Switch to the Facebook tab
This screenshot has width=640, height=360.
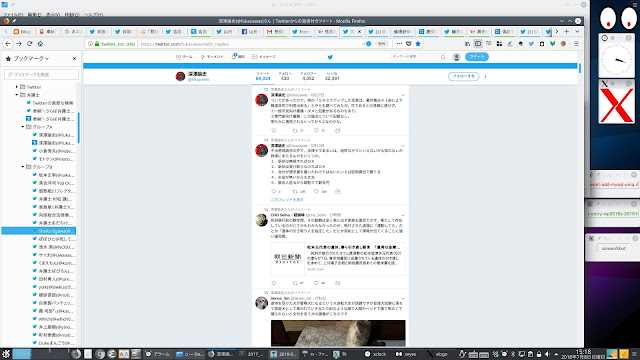[x=251, y=31]
